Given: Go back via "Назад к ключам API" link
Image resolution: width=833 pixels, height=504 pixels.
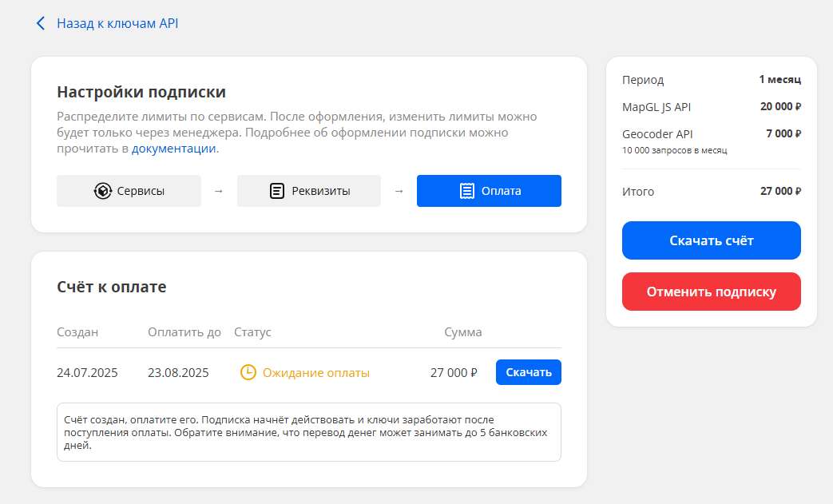Looking at the screenshot, I should (x=117, y=23).
